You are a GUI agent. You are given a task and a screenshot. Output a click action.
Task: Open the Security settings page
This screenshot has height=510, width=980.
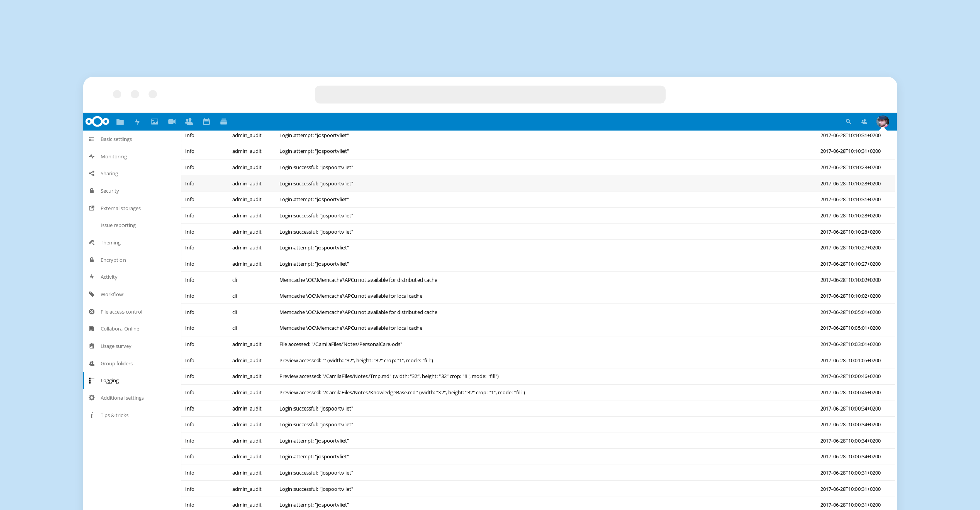point(109,191)
